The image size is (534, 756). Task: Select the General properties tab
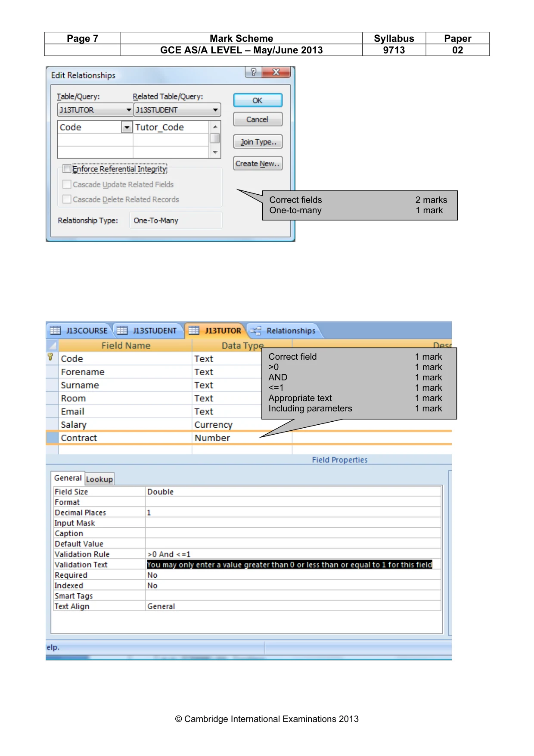[68, 478]
